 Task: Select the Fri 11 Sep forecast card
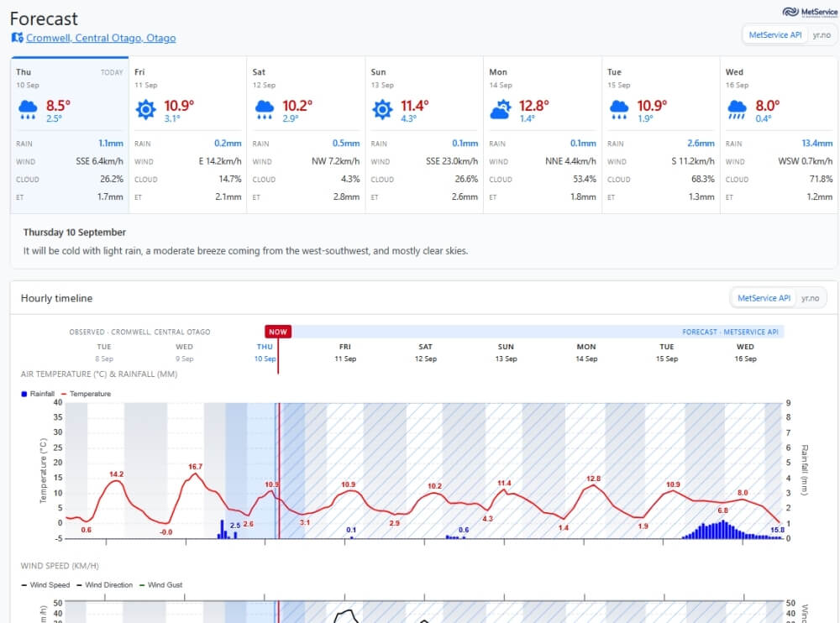pyautogui.click(x=187, y=134)
